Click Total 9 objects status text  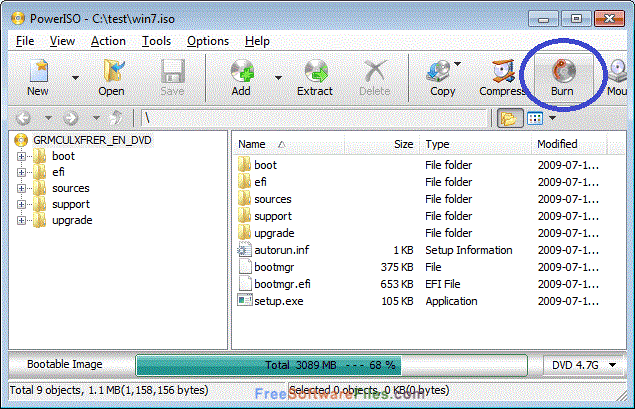(x=109, y=390)
